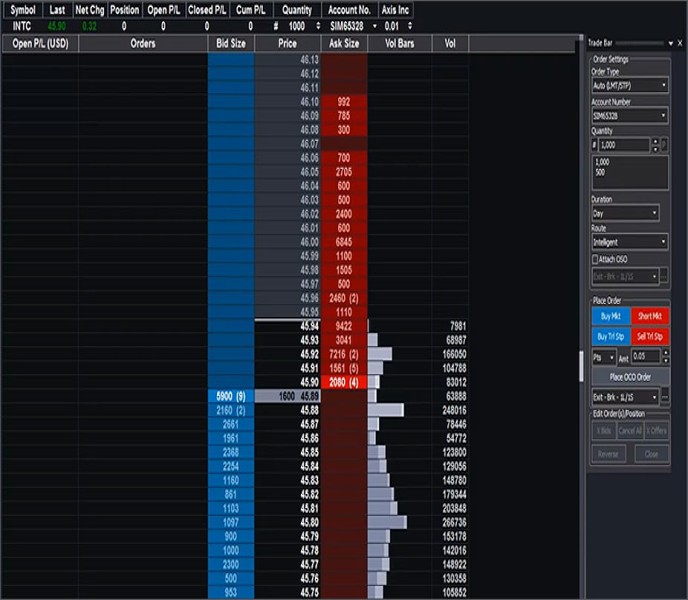Click the Trade Bar Quantity input field
This screenshot has height=600, width=688.
620,145
